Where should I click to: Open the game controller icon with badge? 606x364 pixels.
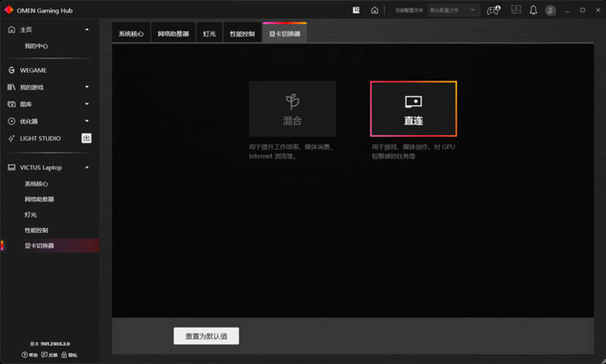coord(493,11)
